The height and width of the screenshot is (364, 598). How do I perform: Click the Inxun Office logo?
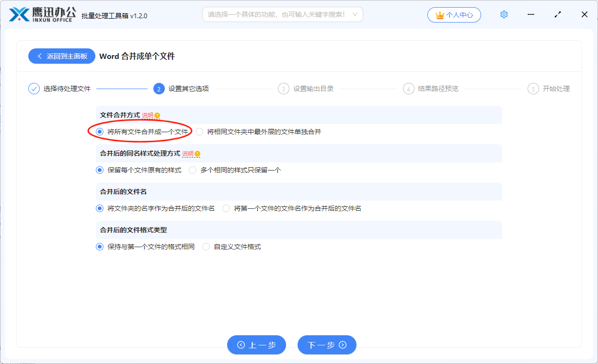click(43, 14)
